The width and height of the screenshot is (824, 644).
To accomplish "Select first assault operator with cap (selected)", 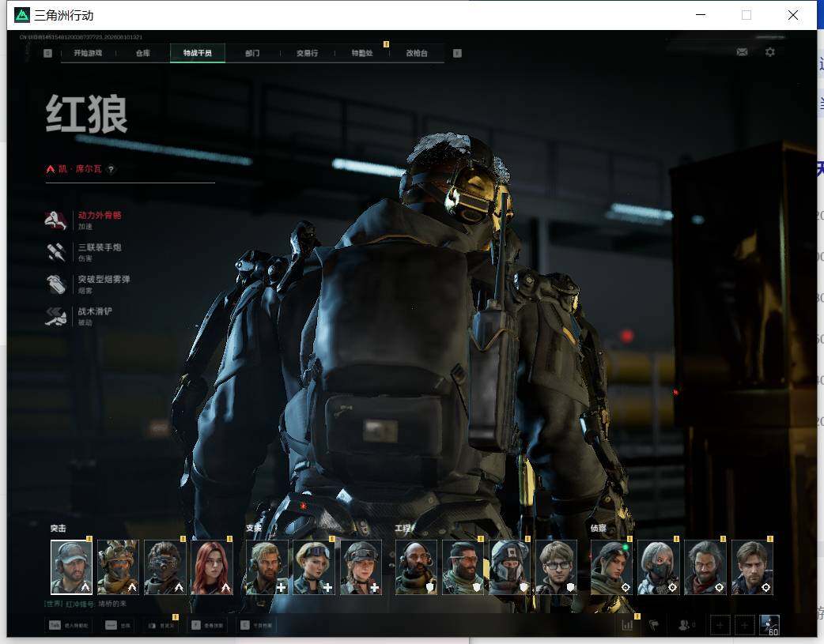I will click(71, 567).
